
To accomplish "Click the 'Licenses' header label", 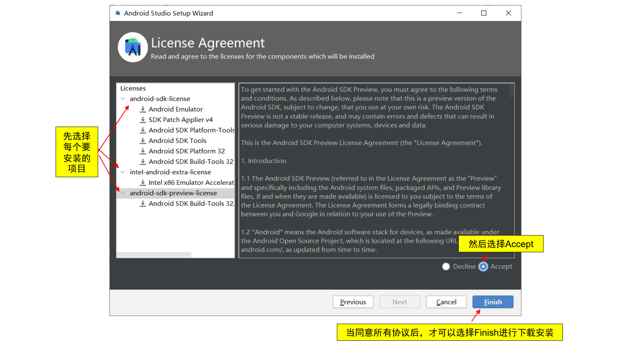I will [x=133, y=89].
